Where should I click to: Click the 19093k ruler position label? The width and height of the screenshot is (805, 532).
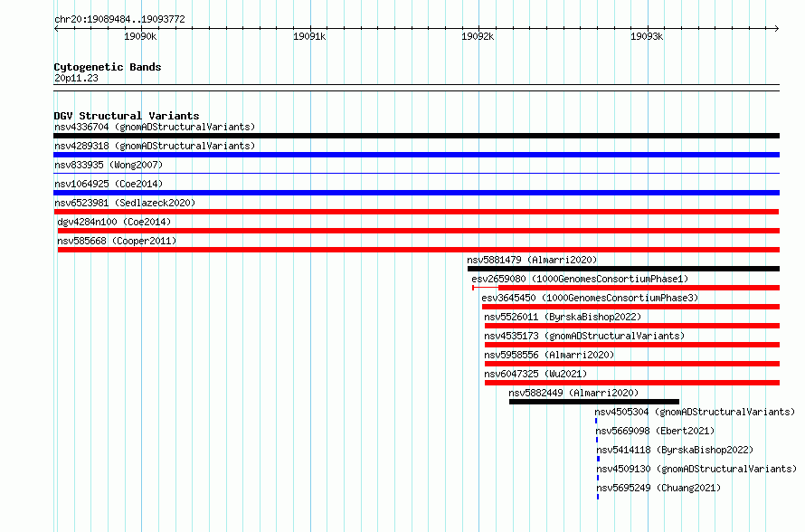[x=647, y=36]
